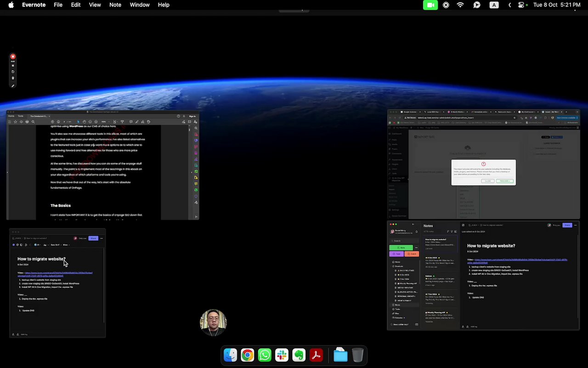Open Finder from the Dock
Viewport: 588px width, 368px height.
230,355
